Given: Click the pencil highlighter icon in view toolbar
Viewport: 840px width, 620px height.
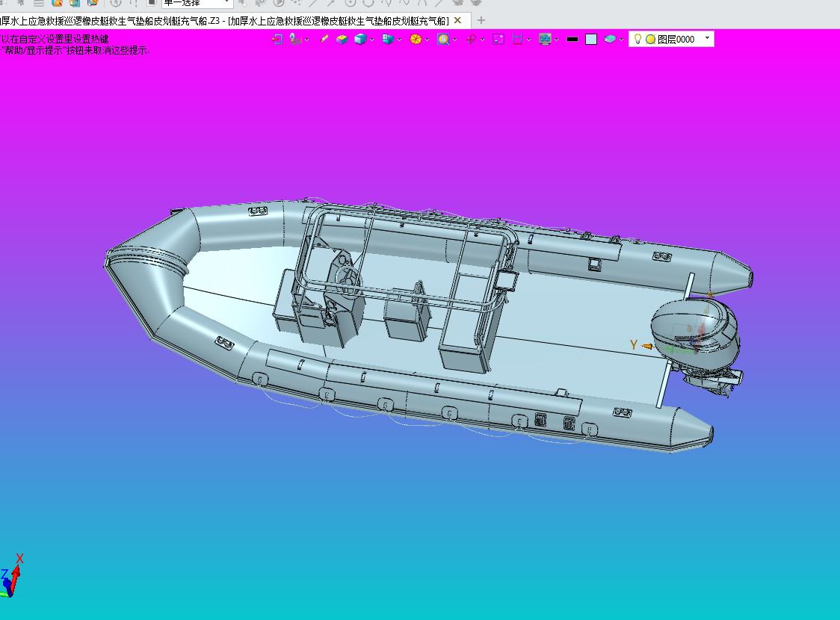Looking at the screenshot, I should [324, 39].
